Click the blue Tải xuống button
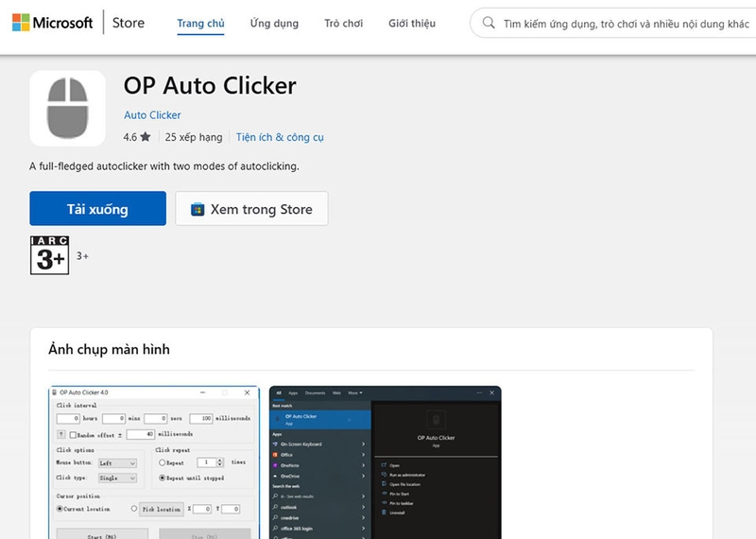The height and width of the screenshot is (539, 756). (x=98, y=208)
